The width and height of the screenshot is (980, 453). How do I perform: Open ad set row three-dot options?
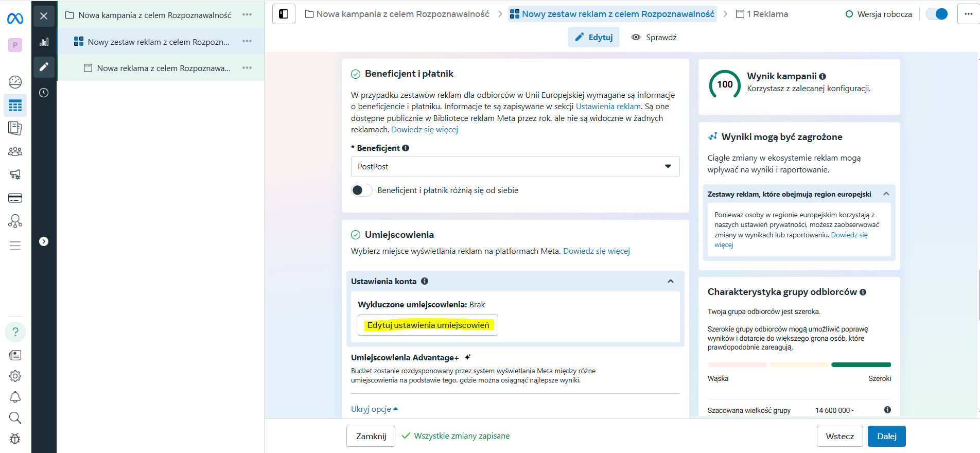[247, 41]
